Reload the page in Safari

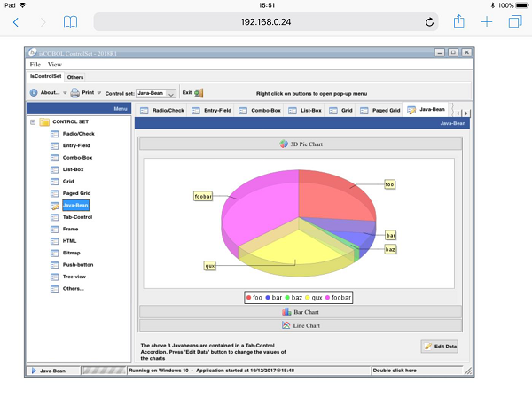point(430,21)
